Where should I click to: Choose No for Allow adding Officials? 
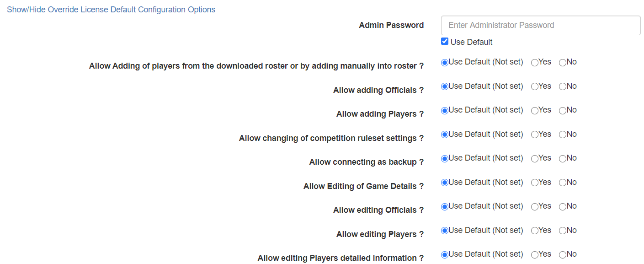[563, 86]
